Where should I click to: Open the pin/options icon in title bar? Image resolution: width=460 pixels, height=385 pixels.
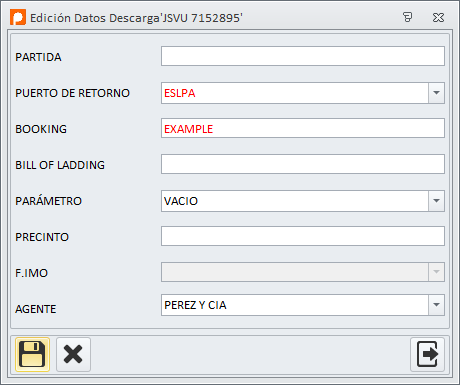407,17
